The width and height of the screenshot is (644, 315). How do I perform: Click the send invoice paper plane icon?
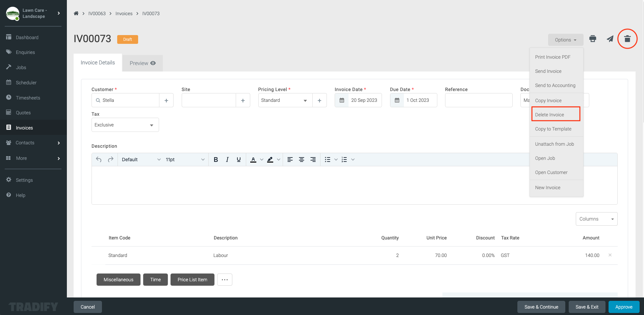coord(610,39)
